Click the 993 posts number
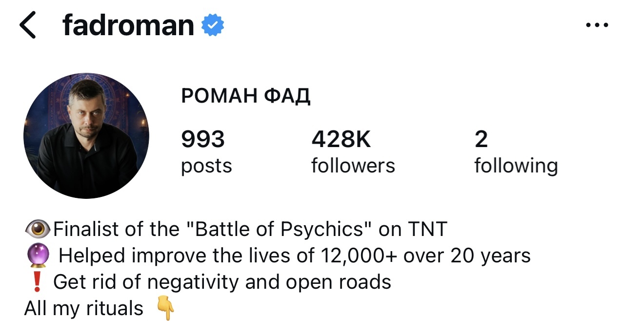644x321 pixels. pyautogui.click(x=202, y=140)
